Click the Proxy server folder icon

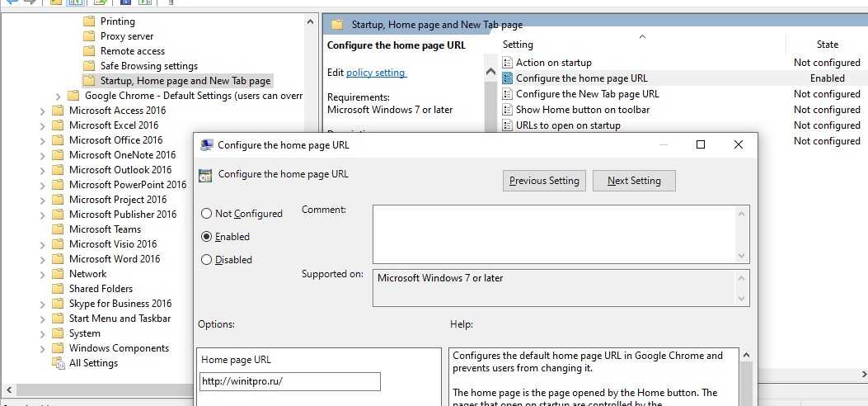coord(89,36)
